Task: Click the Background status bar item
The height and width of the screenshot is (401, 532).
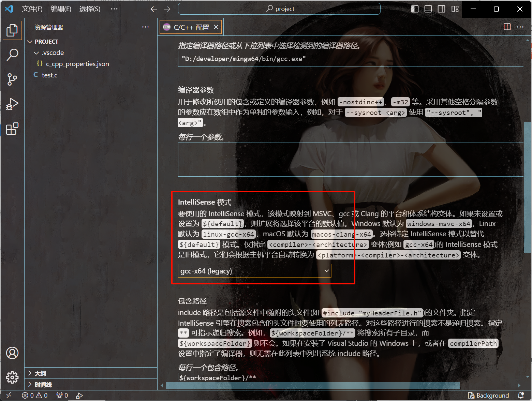Action: 488,395
